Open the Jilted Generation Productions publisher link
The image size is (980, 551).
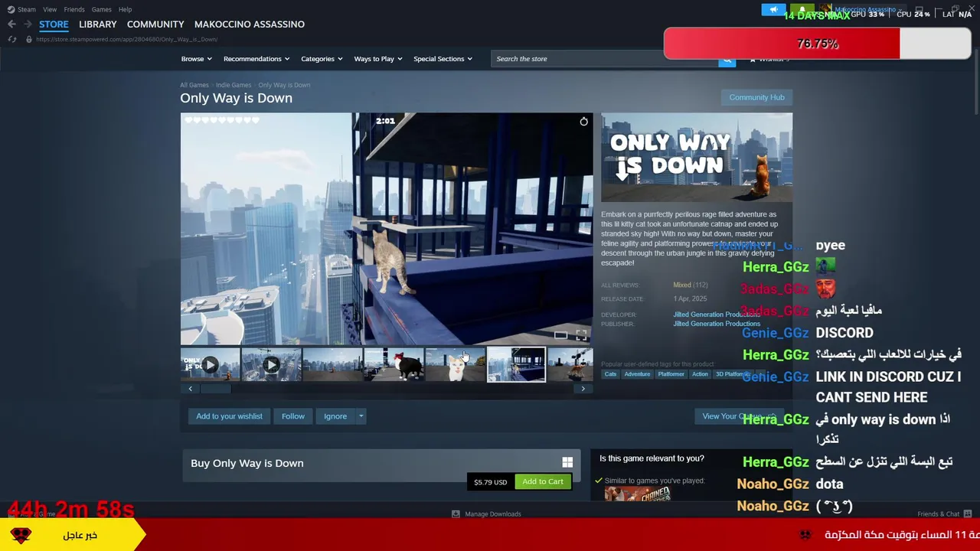pyautogui.click(x=717, y=324)
